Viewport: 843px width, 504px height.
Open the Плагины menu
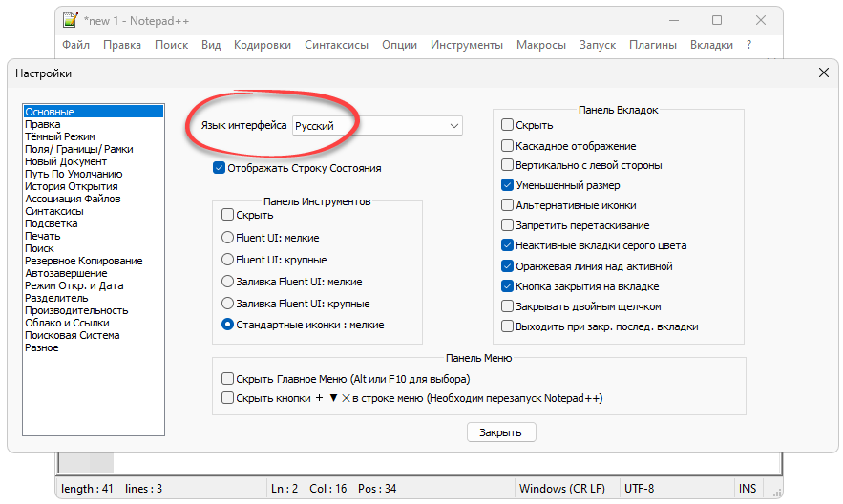[653, 45]
